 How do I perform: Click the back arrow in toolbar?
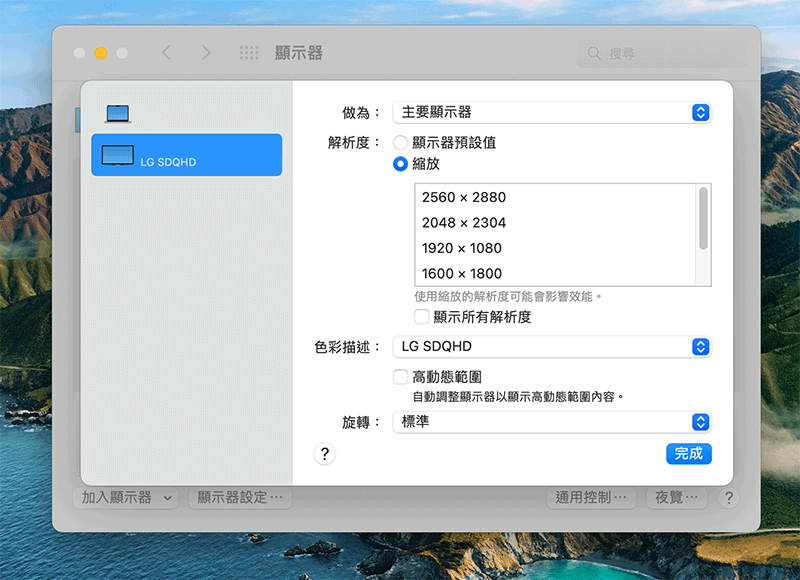pos(167,53)
